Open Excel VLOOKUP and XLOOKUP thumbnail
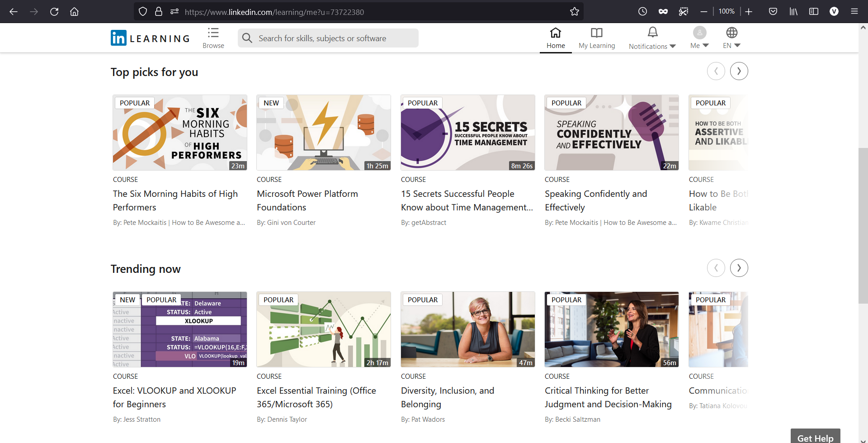 pos(180,329)
